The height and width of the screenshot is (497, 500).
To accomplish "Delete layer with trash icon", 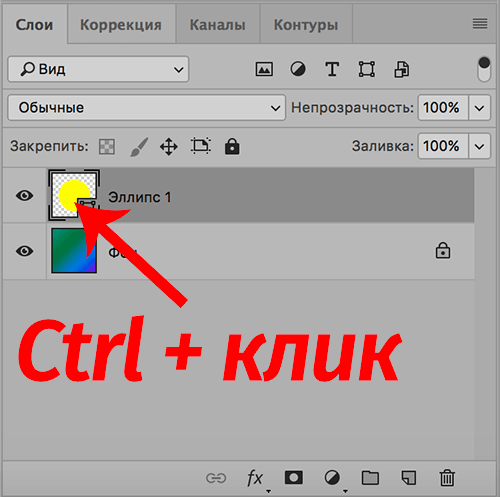I will [447, 478].
